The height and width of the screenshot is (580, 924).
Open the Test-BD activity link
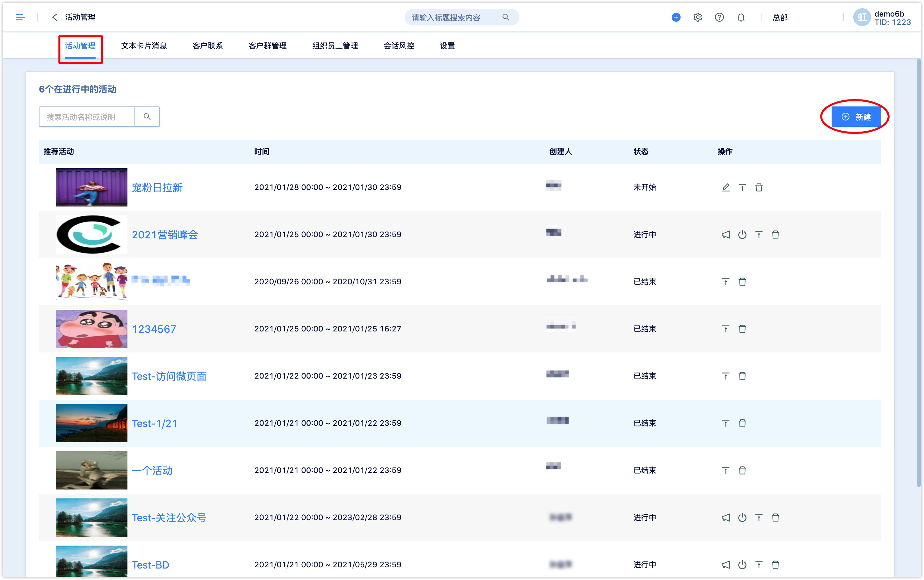[x=150, y=565]
